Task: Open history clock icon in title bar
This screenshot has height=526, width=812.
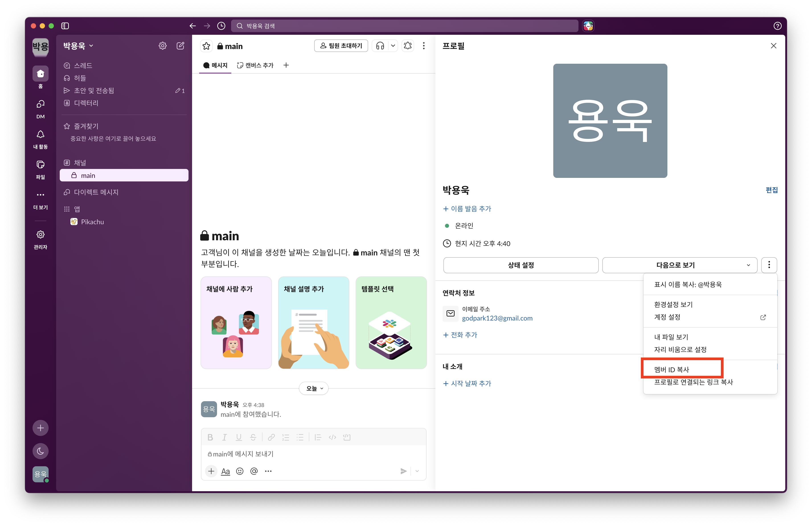Action: tap(221, 26)
